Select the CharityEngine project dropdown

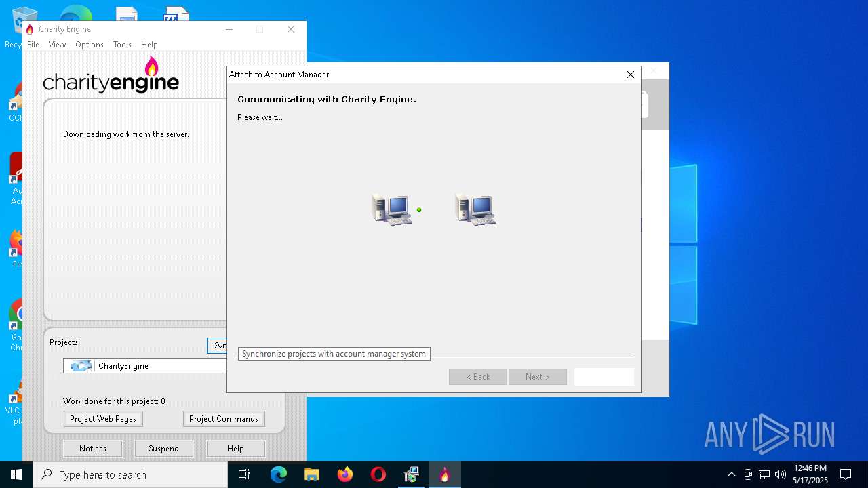[x=145, y=366]
